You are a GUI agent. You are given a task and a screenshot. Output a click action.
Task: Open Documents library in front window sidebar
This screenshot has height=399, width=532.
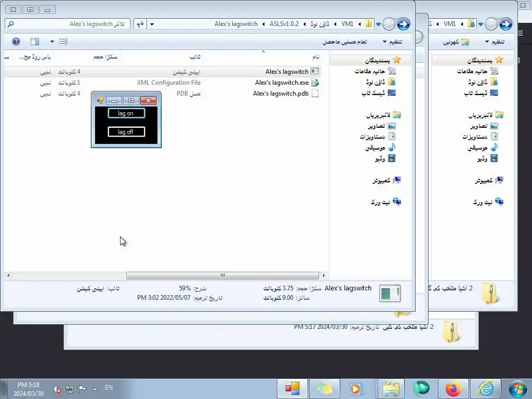tap(378, 137)
